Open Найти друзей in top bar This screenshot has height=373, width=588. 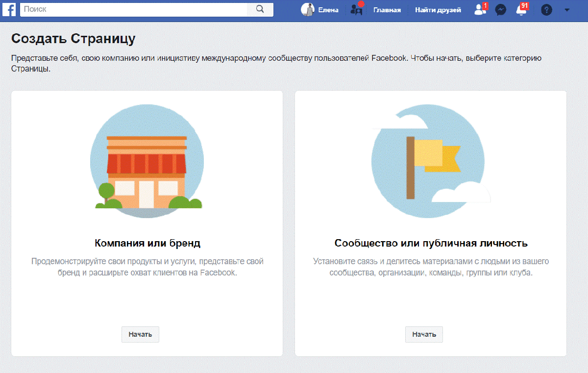(438, 10)
